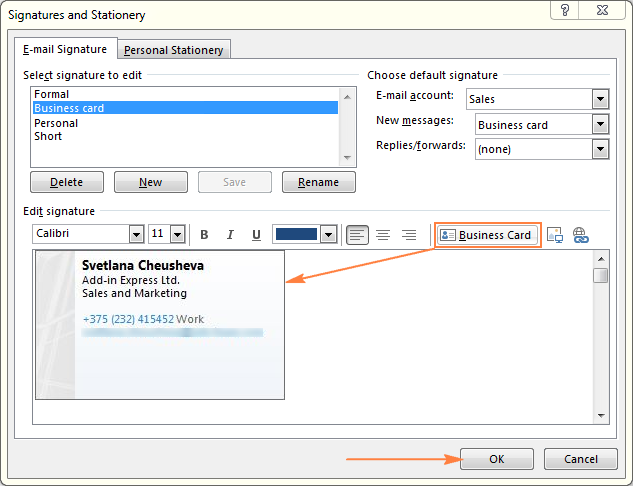The image size is (633, 486).
Task: Expand the New messages signature dropdown
Action: click(600, 124)
